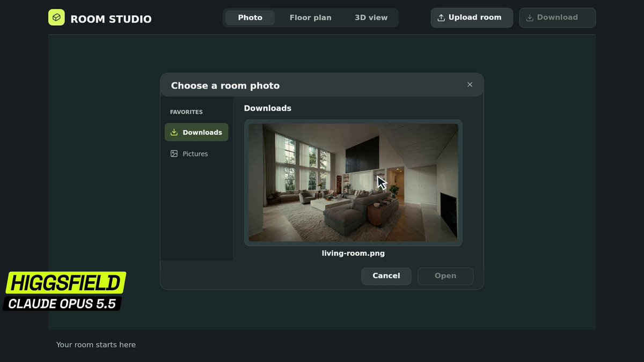
Task: Click the Upload room button
Action: point(472,18)
